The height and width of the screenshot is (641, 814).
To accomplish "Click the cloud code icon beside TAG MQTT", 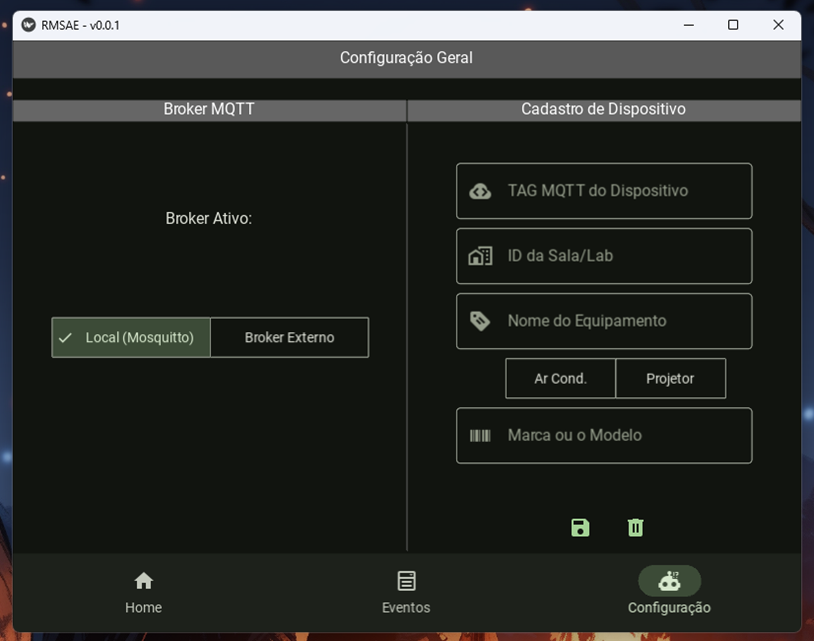I will click(x=480, y=191).
